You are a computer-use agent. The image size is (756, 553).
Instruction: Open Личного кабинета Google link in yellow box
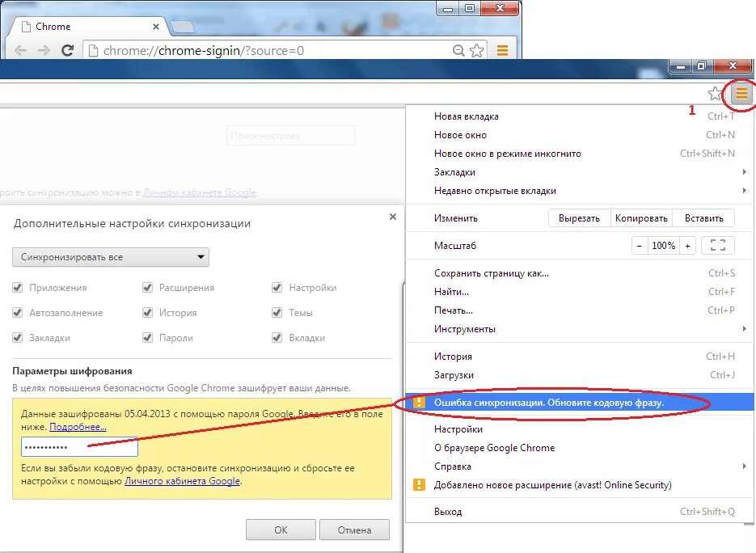182,481
